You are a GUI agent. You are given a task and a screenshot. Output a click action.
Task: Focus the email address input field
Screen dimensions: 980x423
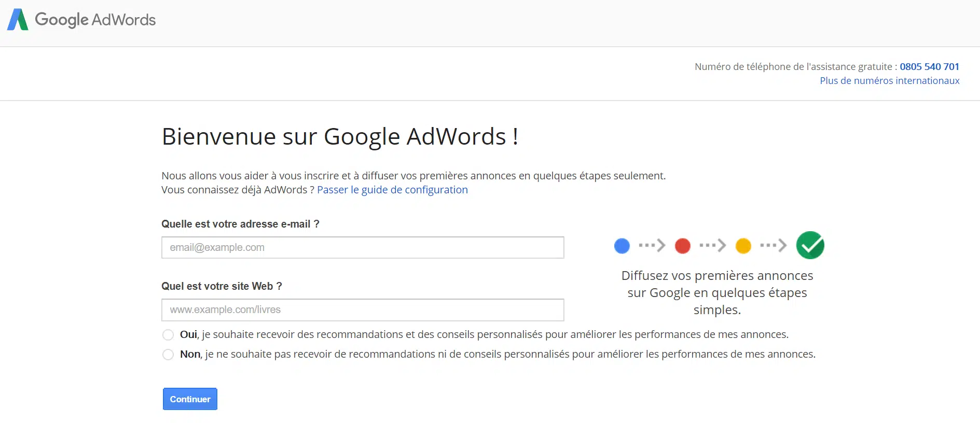click(x=363, y=248)
